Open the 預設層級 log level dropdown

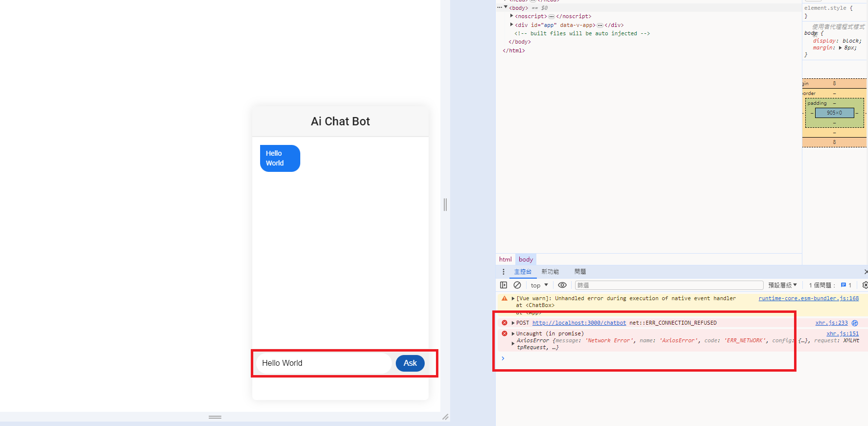tap(782, 285)
